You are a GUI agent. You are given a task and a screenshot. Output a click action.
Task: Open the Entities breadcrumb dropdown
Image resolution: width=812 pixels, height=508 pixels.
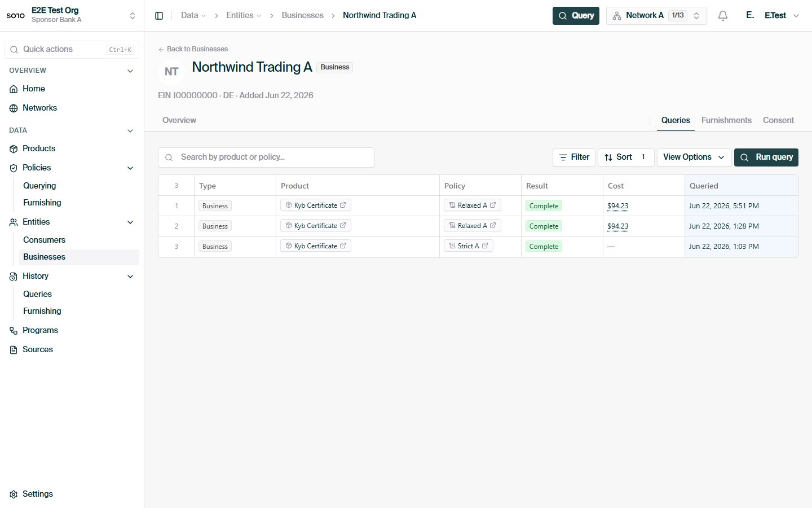pyautogui.click(x=244, y=15)
